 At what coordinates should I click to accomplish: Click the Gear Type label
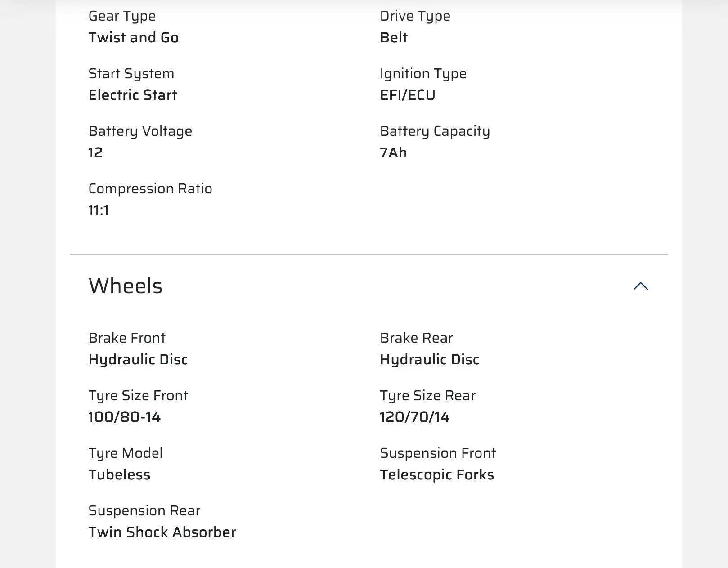(122, 16)
